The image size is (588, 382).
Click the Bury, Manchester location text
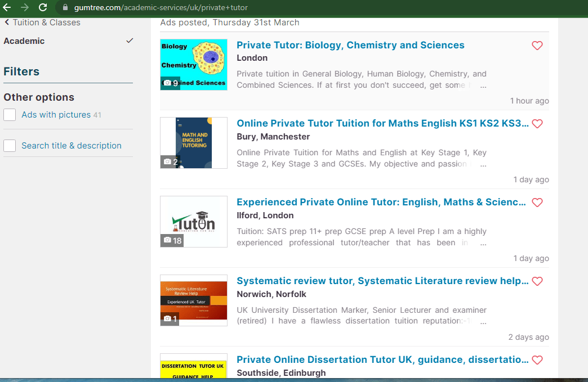(x=273, y=137)
